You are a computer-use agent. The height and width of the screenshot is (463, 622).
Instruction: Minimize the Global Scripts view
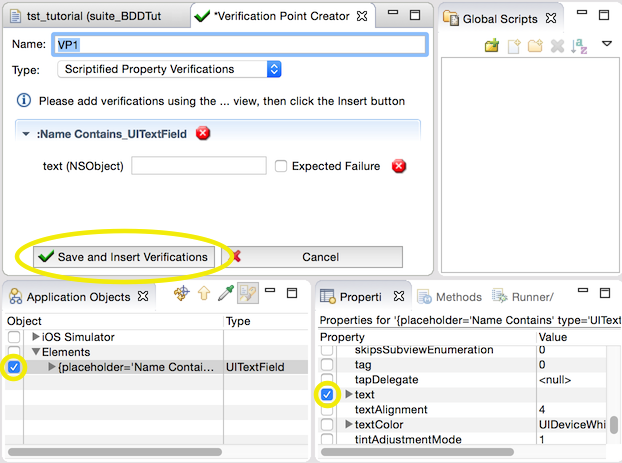click(582, 13)
